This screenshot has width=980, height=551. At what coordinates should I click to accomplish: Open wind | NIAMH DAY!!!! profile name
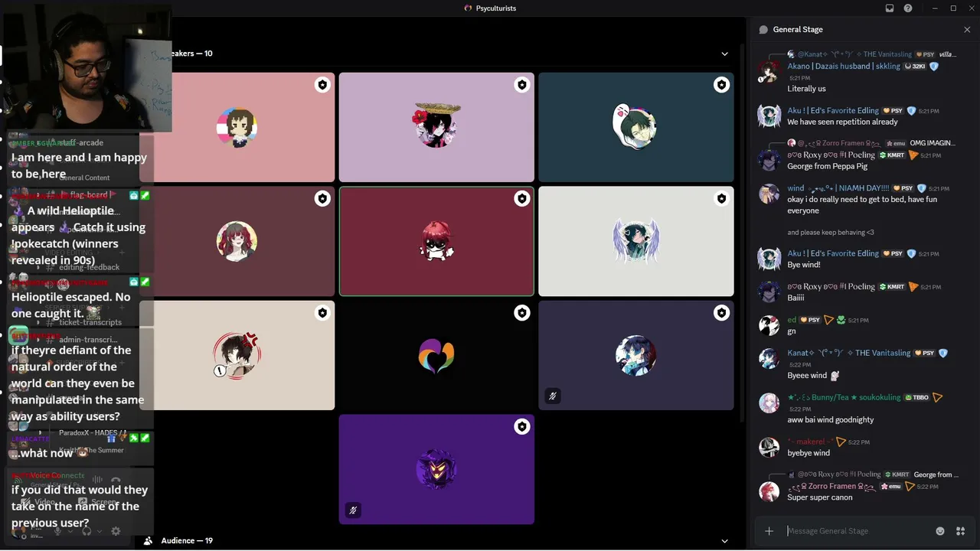coord(838,188)
